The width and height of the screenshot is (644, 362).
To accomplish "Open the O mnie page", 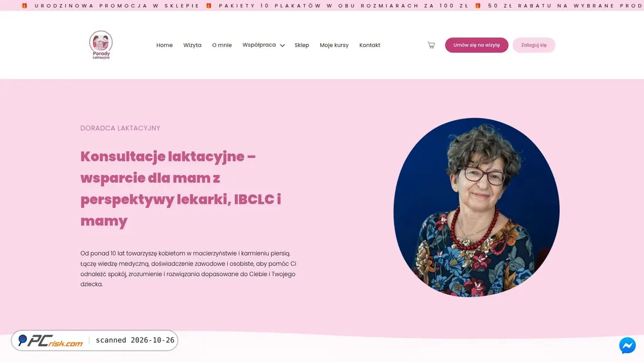I will pos(222,45).
